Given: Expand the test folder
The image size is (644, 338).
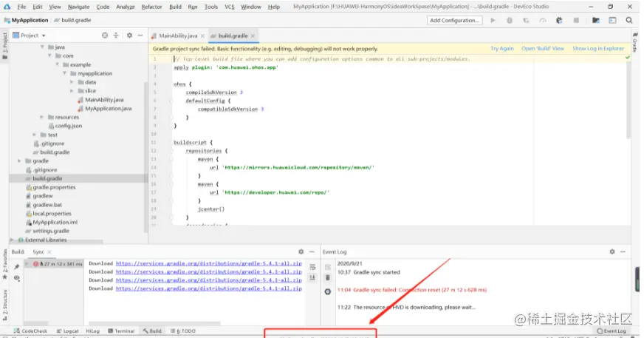Looking at the screenshot, I should tap(35, 135).
